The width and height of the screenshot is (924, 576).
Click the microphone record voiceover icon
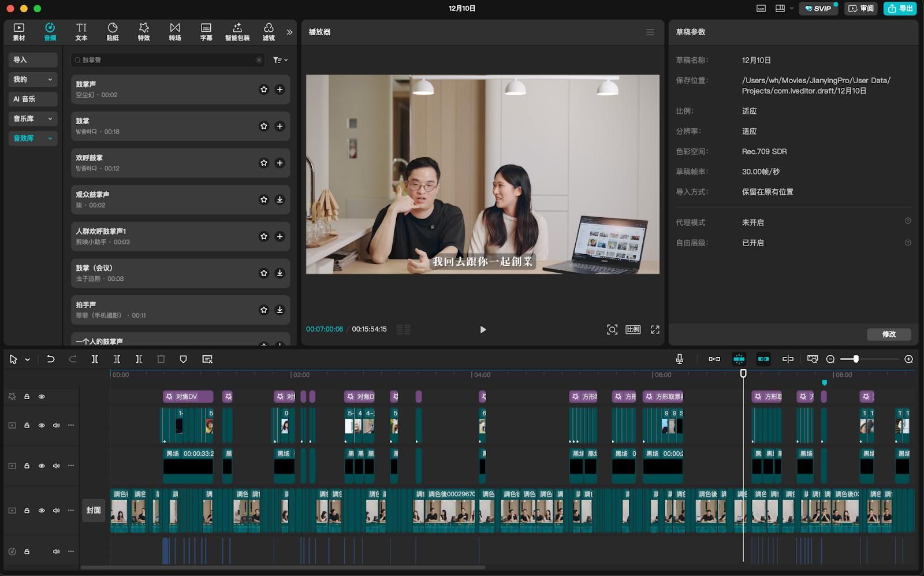pos(680,359)
